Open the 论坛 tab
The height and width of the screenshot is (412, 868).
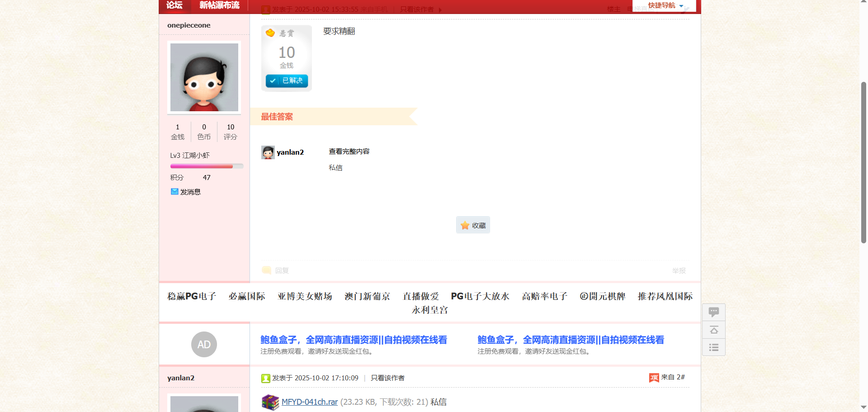click(x=174, y=5)
